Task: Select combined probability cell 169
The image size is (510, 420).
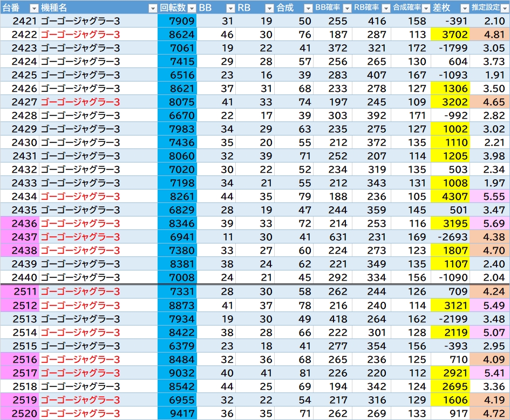Action: 411,237
